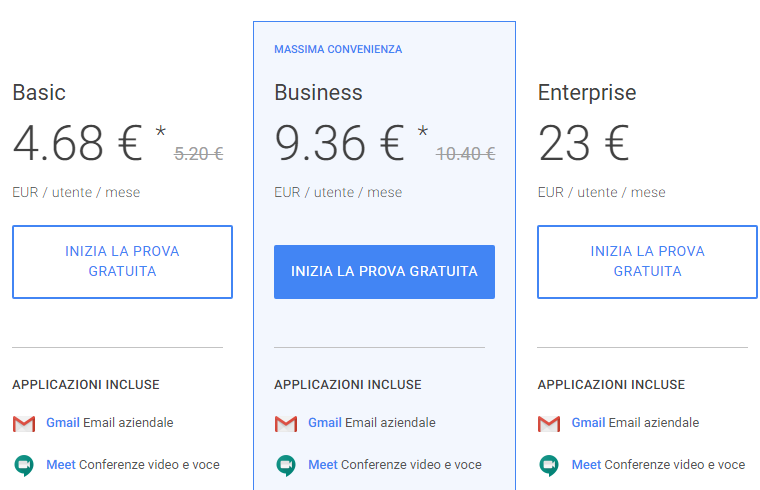Viewport: 760px width, 490px height.
Task: Start the free trial for Enterprise
Action: [x=647, y=261]
